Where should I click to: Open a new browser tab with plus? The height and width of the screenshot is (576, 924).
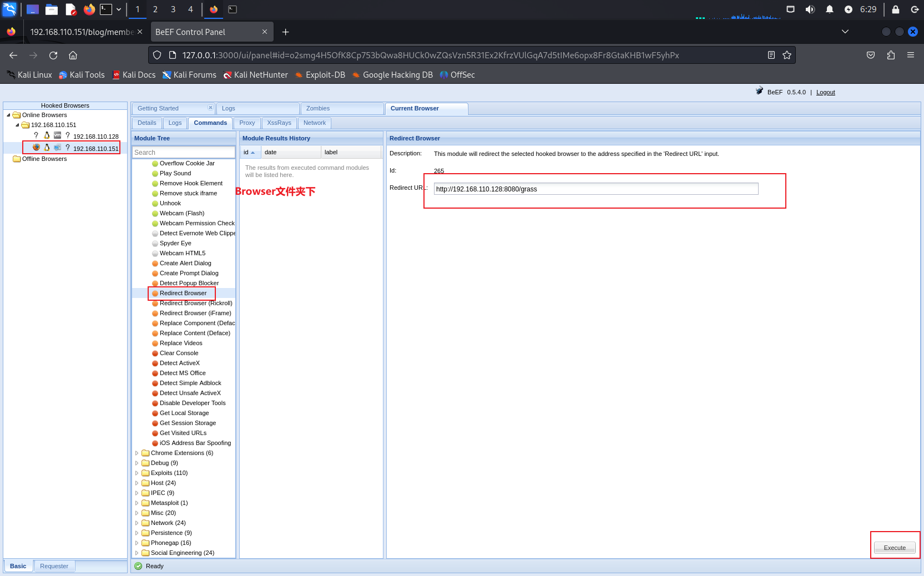285,32
